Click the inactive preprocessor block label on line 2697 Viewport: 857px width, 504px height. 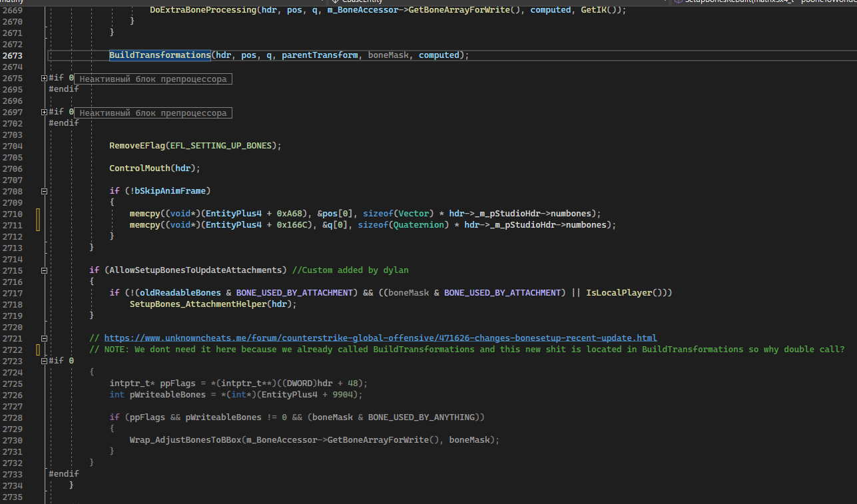point(152,113)
